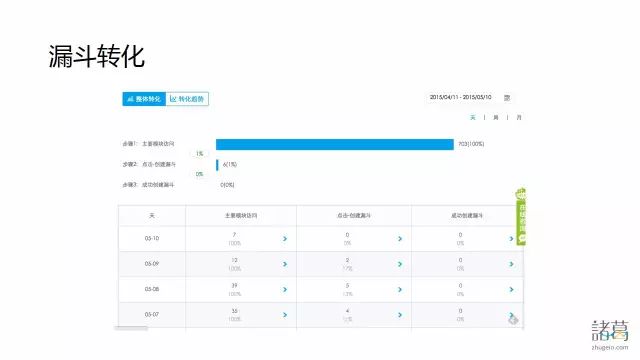Expand 05-07 点击-创建漏斗 cell chevron

pyautogui.click(x=400, y=315)
